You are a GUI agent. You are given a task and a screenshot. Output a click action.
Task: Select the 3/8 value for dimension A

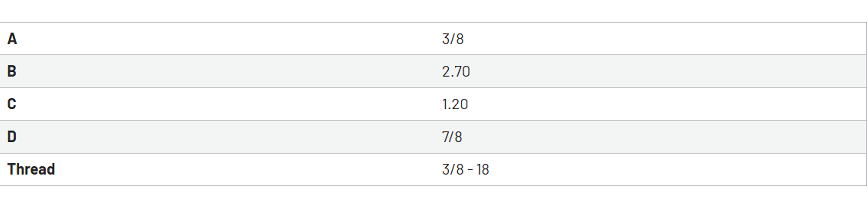[453, 39]
